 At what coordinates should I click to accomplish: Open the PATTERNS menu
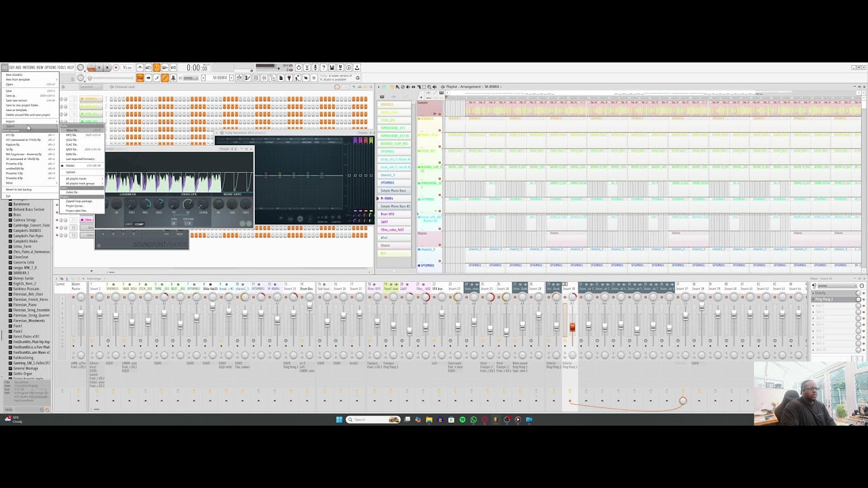[28, 67]
